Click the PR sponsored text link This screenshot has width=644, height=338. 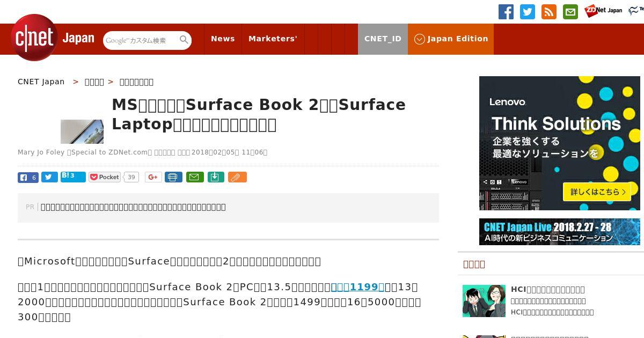point(133,207)
